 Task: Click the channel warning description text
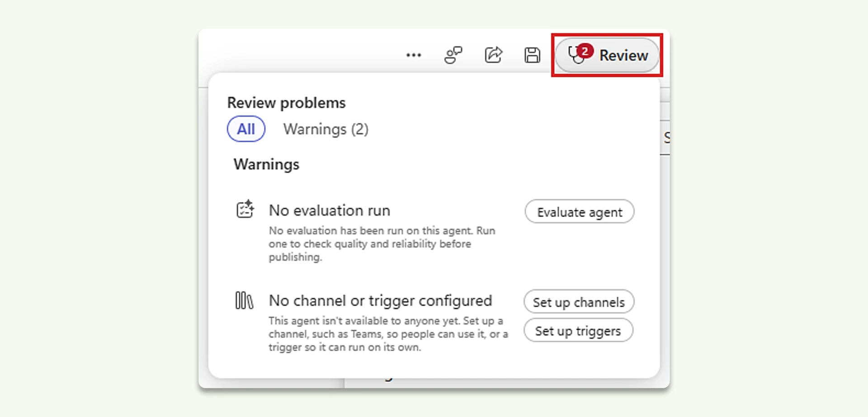coord(388,334)
